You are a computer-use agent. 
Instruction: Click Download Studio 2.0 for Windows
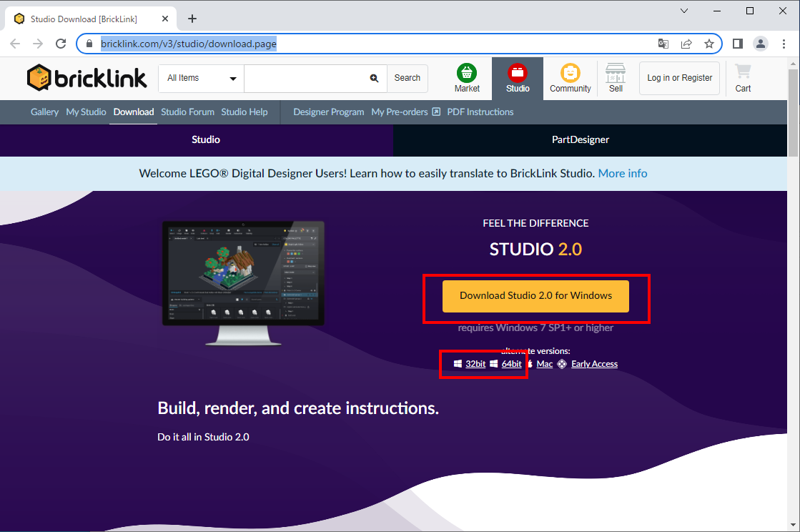tap(535, 296)
